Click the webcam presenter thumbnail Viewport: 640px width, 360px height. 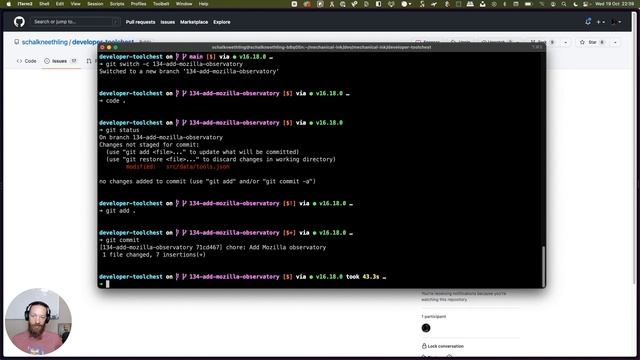coord(38,322)
